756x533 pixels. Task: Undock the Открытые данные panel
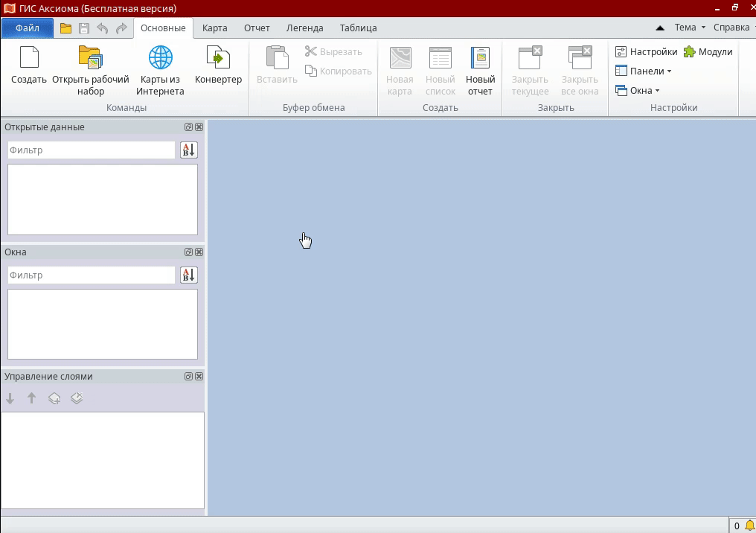click(x=188, y=127)
